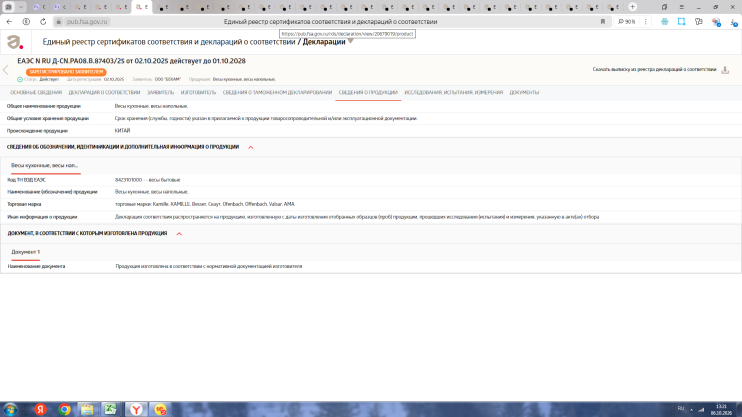Click the taskbar clock showing 13:21
The width and height of the screenshot is (742, 417).
(x=721, y=409)
